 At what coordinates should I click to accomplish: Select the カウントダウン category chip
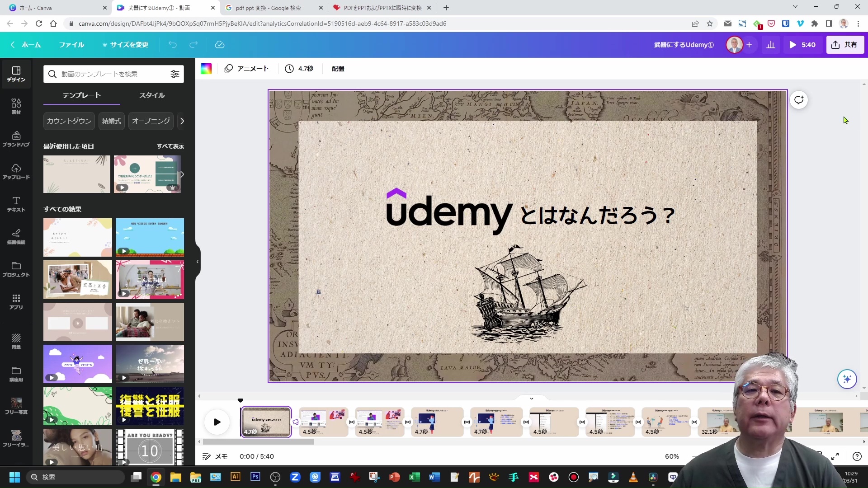click(x=69, y=121)
